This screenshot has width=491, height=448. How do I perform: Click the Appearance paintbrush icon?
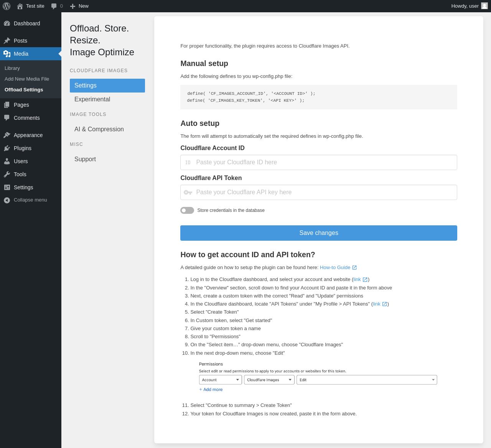(7, 135)
